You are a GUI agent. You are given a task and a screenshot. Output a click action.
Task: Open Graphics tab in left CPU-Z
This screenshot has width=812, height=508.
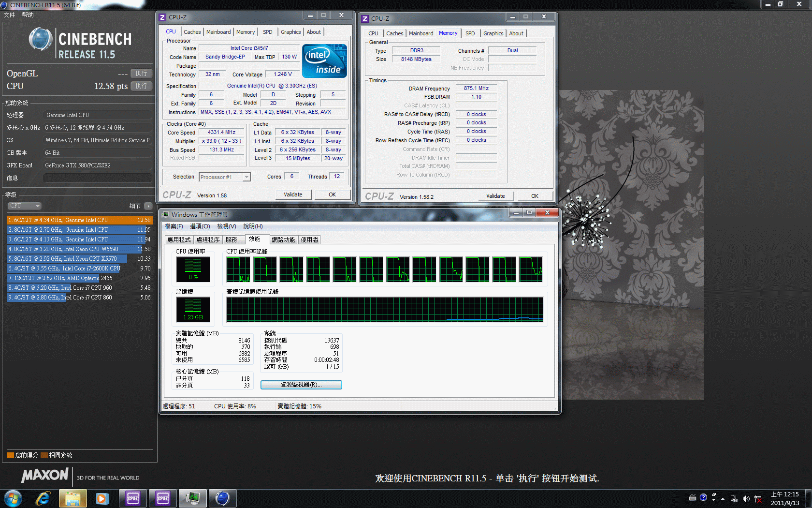290,32
